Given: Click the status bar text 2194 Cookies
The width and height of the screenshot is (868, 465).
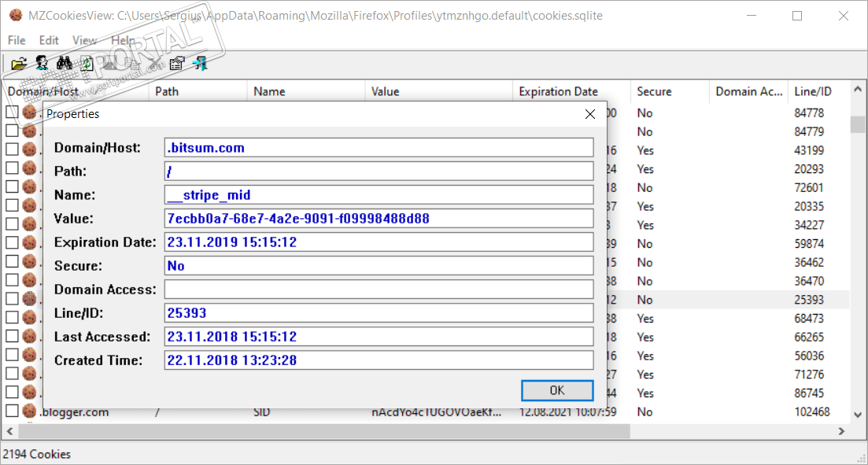Looking at the screenshot, I should [37, 455].
